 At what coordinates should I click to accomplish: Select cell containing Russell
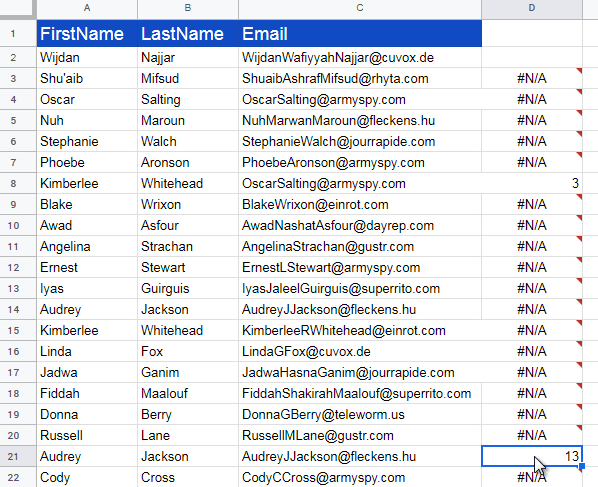(87, 435)
